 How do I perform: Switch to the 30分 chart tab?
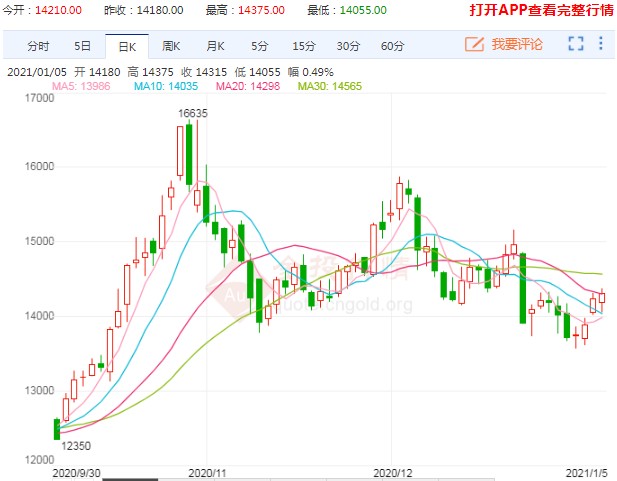(348, 46)
